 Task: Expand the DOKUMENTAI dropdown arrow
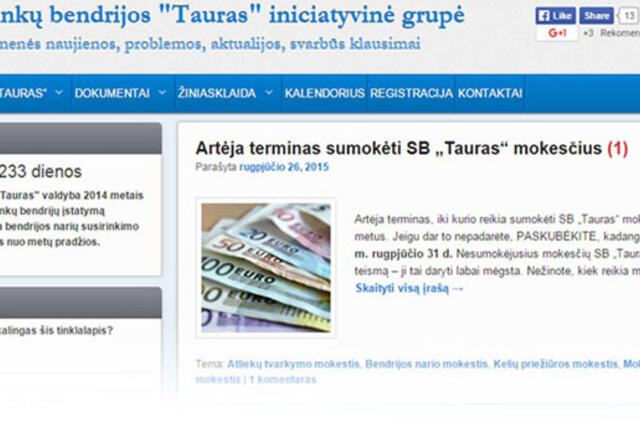coord(162,93)
